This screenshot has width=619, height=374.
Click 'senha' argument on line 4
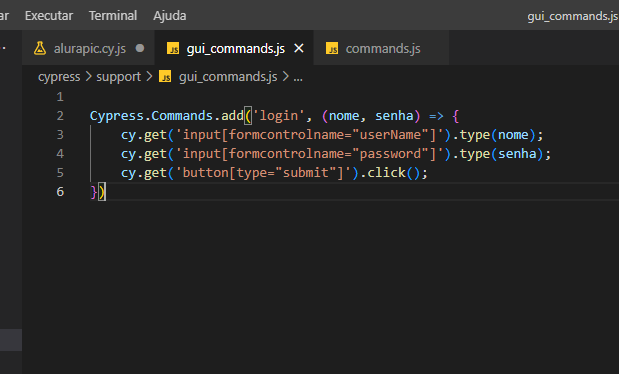[517, 154]
